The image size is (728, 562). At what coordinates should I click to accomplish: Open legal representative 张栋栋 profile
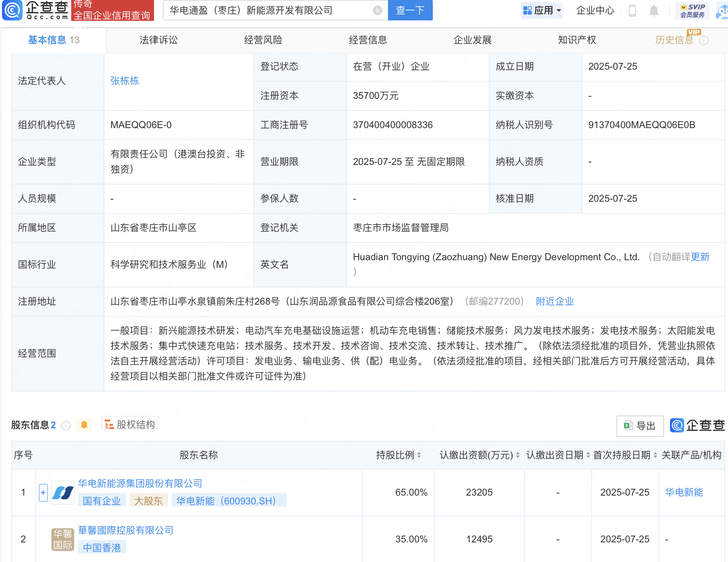[125, 81]
